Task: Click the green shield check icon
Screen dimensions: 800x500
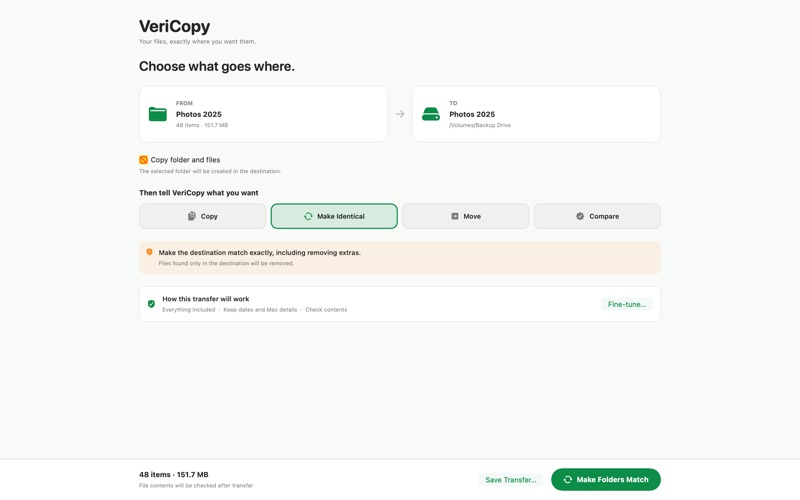Action: [151, 304]
